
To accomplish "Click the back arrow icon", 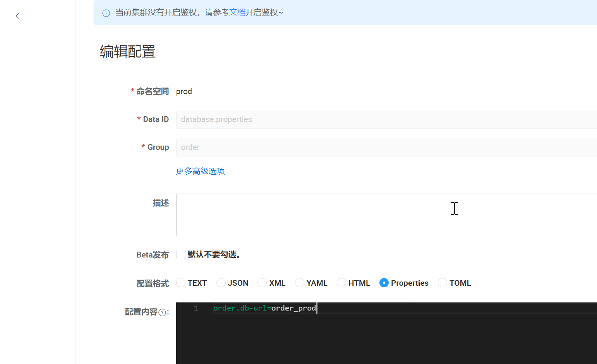I will tap(17, 16).
